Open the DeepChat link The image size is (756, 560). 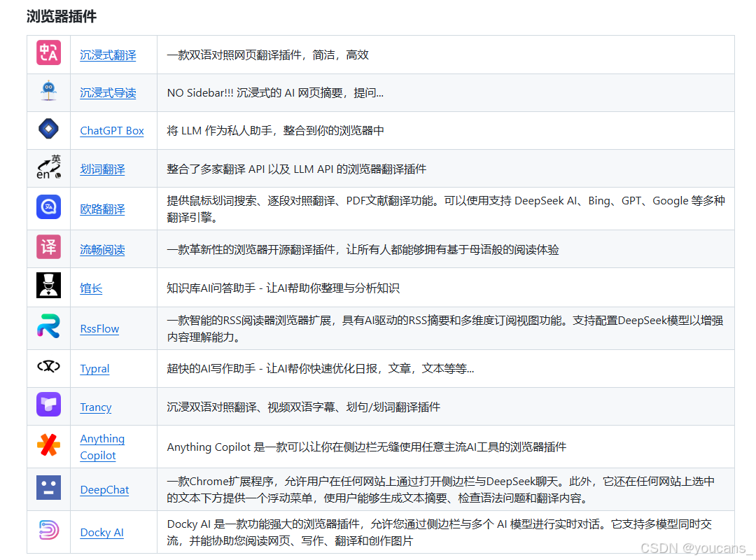(104, 490)
